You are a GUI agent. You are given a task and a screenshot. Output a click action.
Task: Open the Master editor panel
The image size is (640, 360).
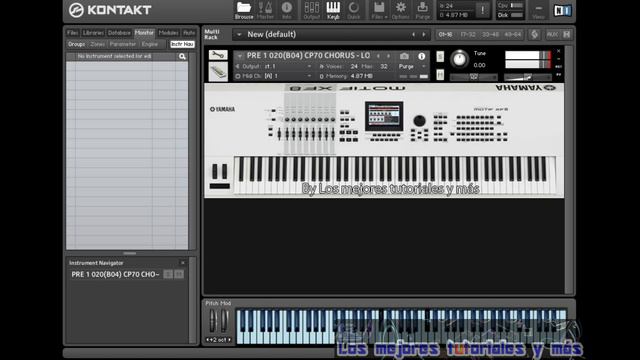(x=265, y=10)
